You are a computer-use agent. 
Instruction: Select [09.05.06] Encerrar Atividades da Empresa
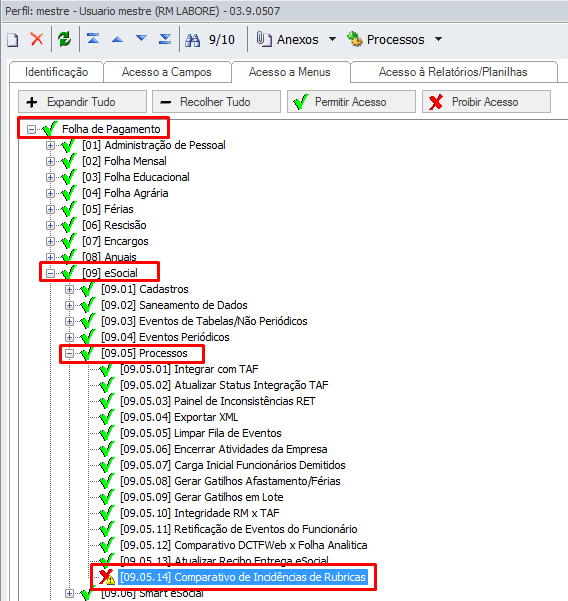[224, 449]
